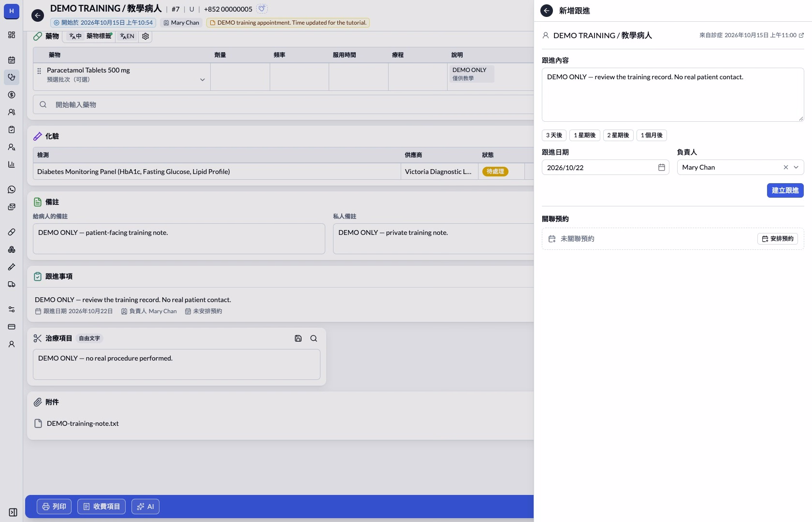Click the 建立跟進 button

785,190
